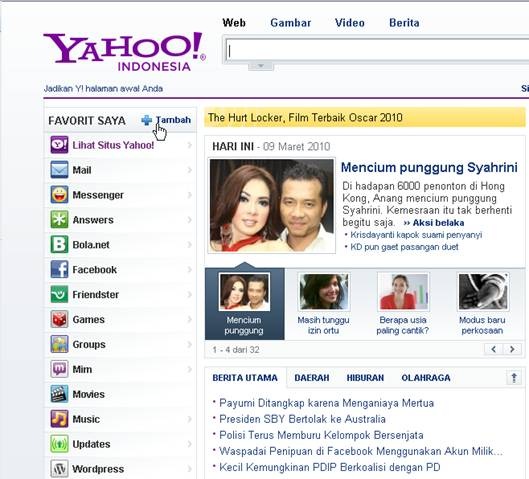This screenshot has width=529, height=479.
Task: Click the up-arrow icon beside OLAHRAGA tab
Action: [514, 377]
